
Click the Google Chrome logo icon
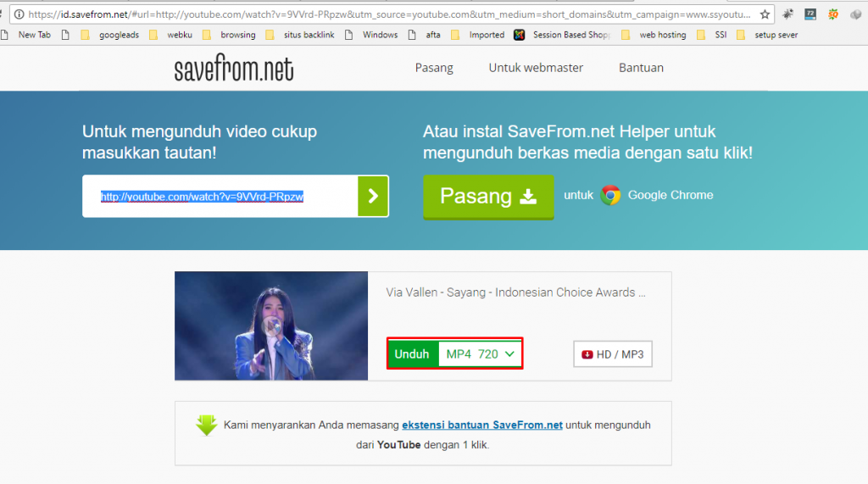[610, 195]
